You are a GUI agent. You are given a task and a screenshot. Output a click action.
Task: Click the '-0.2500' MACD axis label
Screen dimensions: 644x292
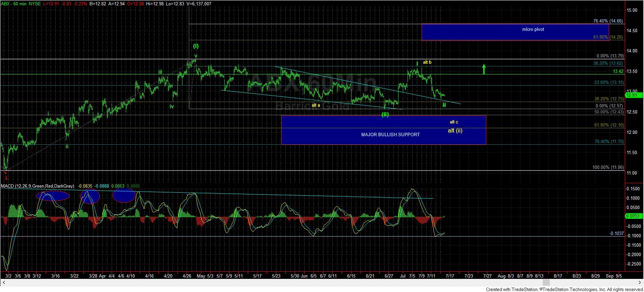(x=634, y=264)
